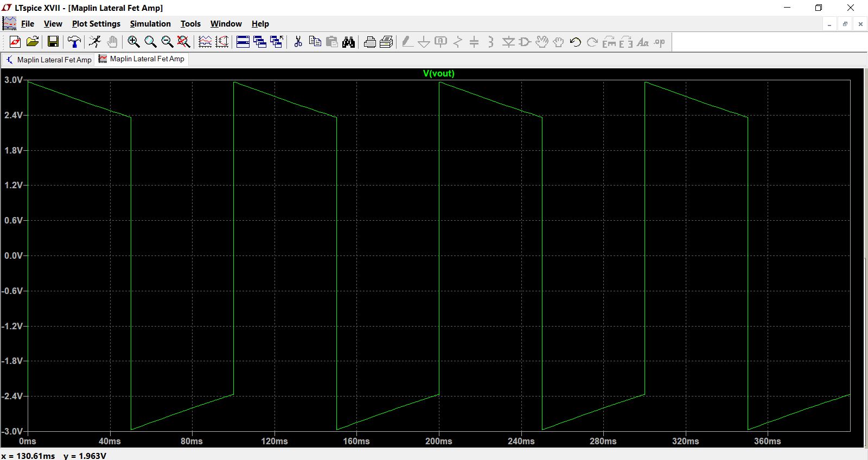Open the Help menu
The height and width of the screenshot is (460, 868).
260,24
